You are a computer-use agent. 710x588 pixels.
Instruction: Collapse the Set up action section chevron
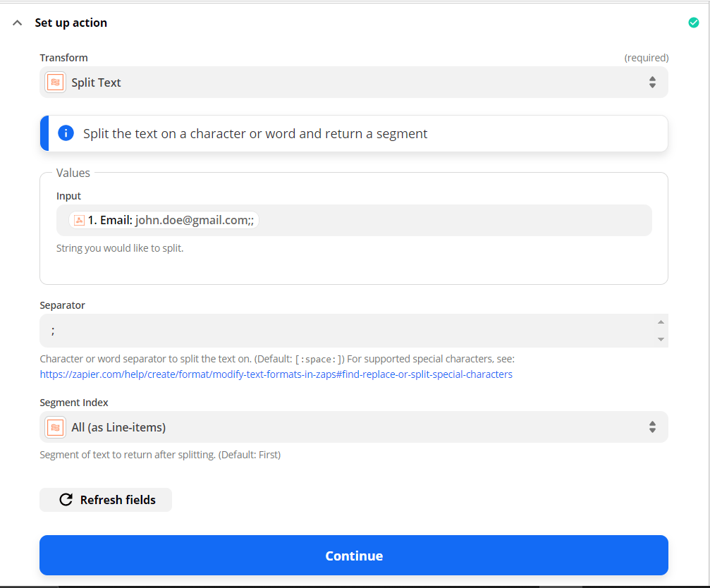tap(17, 23)
